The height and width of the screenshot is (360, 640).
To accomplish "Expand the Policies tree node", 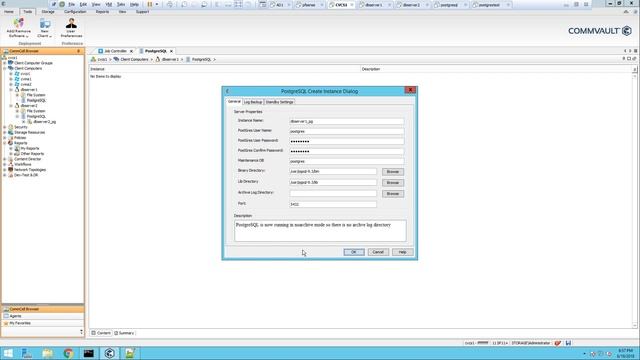I will [5, 138].
